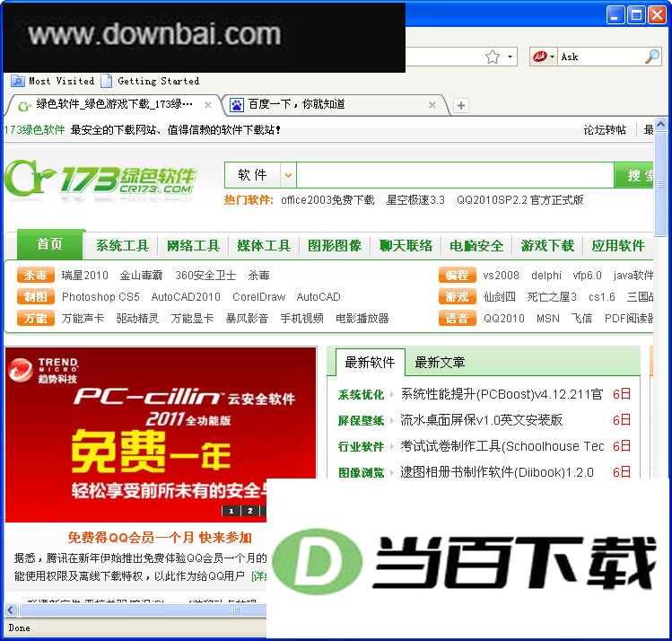
Task: Open the 瑞星2010 link
Action: click(x=85, y=276)
